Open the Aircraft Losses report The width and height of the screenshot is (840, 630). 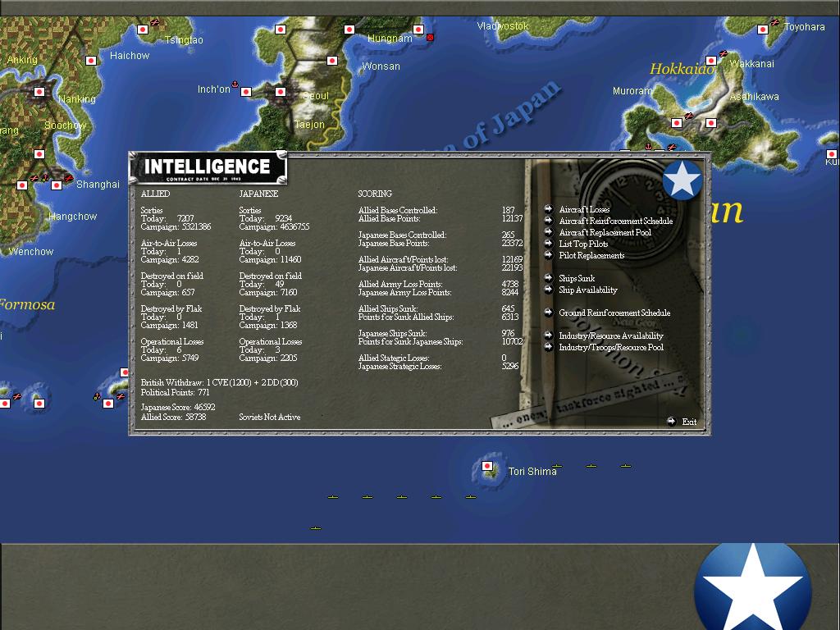[x=584, y=209]
